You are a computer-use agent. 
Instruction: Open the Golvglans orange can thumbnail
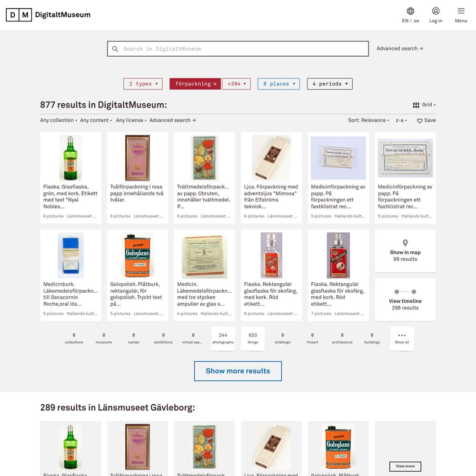138,255
